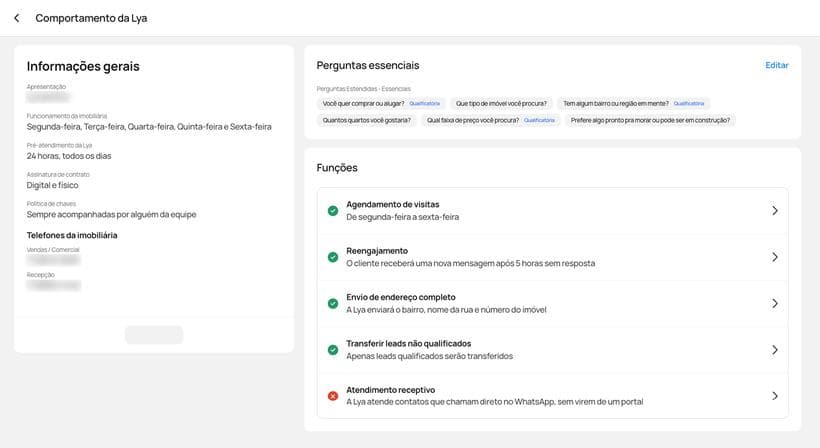Select chip 'Você quer comprar ou alugar?'
Screen dimensions: 820x448
tap(381, 104)
